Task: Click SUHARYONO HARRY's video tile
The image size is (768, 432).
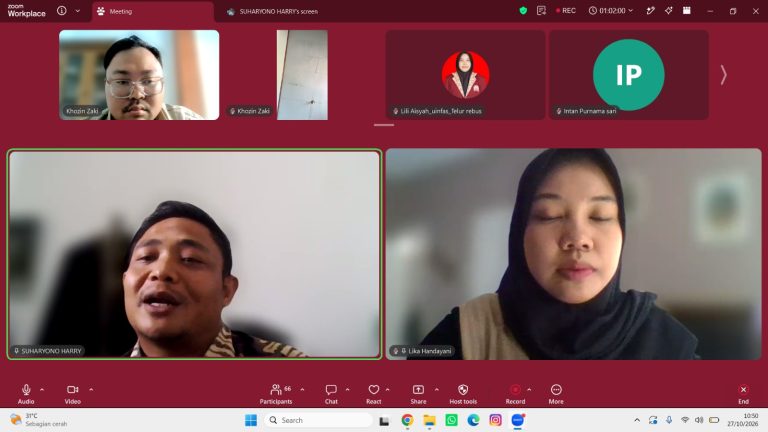Action: (x=194, y=254)
